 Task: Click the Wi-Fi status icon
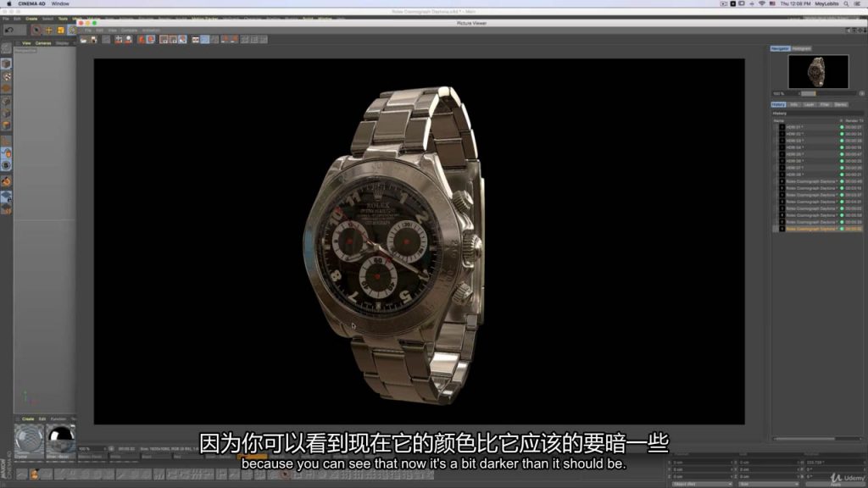point(762,3)
